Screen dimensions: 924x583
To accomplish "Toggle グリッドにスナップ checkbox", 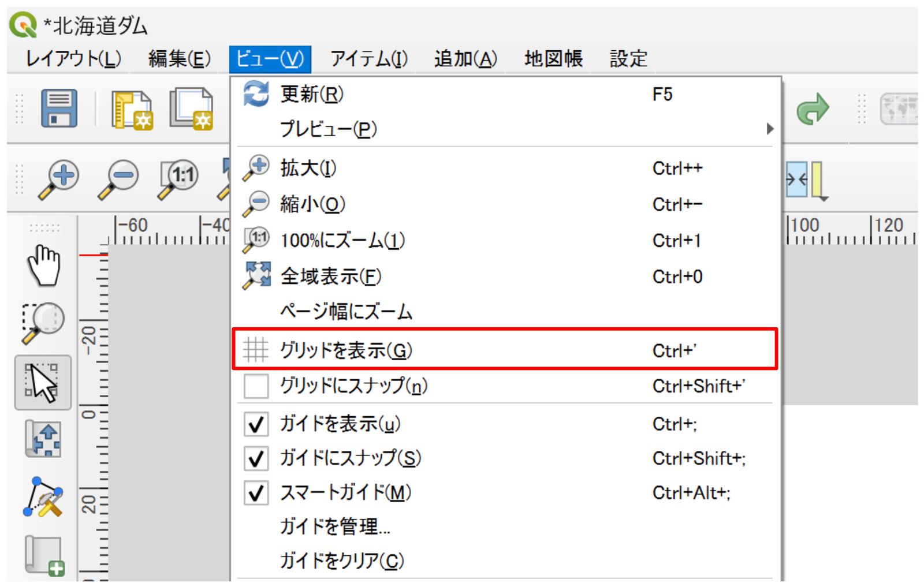I will tap(256, 386).
